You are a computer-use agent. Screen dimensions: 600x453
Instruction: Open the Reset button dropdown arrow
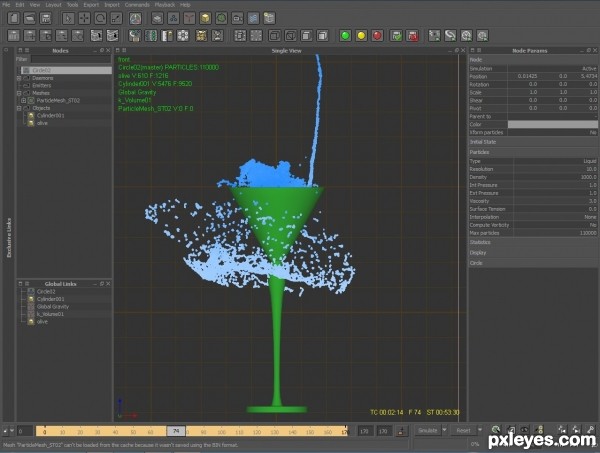[480, 430]
